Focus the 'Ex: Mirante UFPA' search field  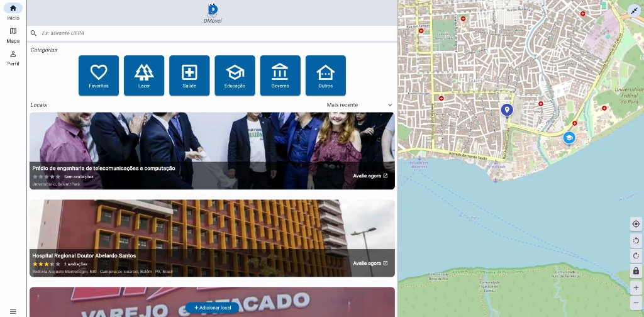point(212,33)
